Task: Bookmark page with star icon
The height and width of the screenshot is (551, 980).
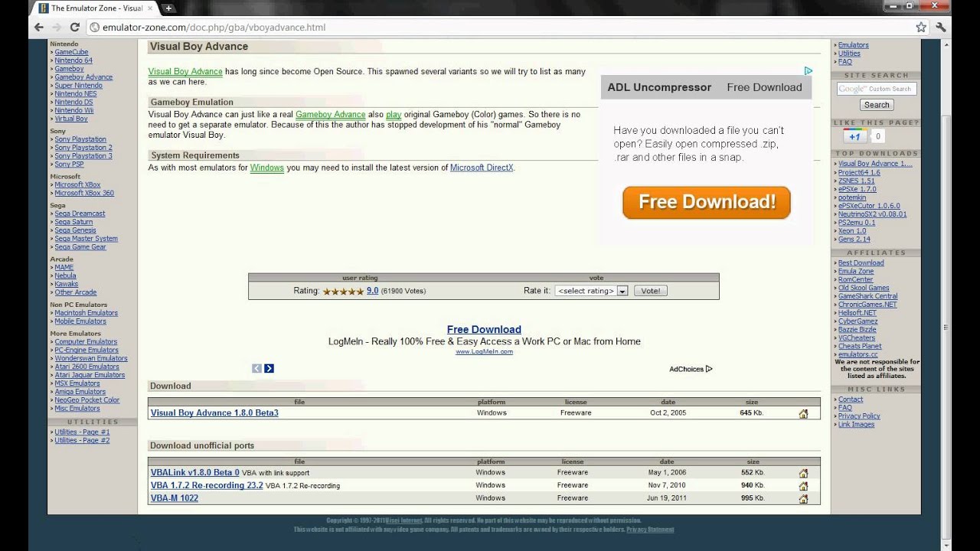Action: [921, 27]
